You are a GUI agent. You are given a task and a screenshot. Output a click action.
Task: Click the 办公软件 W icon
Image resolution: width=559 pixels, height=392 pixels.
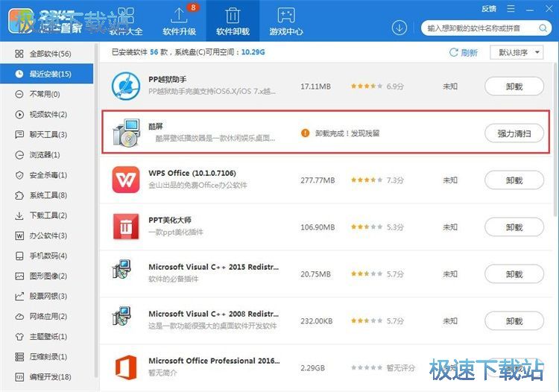click(x=19, y=235)
